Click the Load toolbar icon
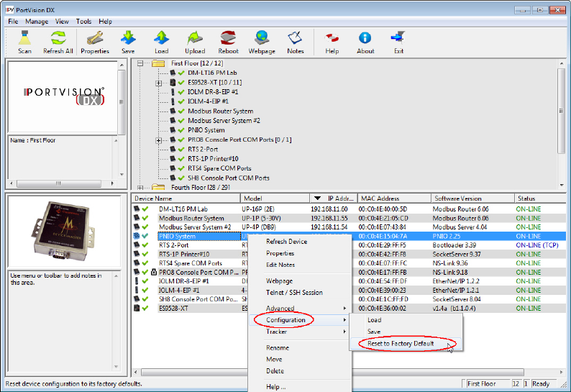The width and height of the screenshot is (571, 392). [161, 38]
